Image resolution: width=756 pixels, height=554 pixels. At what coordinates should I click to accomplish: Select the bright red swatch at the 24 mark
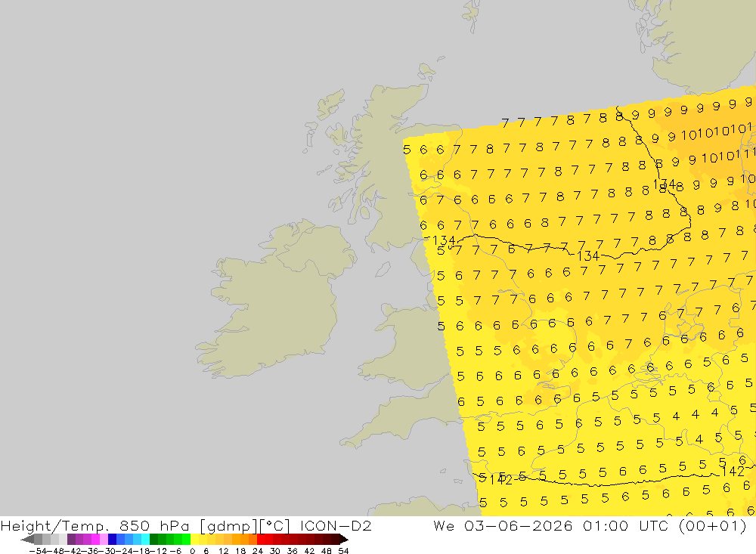click(x=261, y=540)
